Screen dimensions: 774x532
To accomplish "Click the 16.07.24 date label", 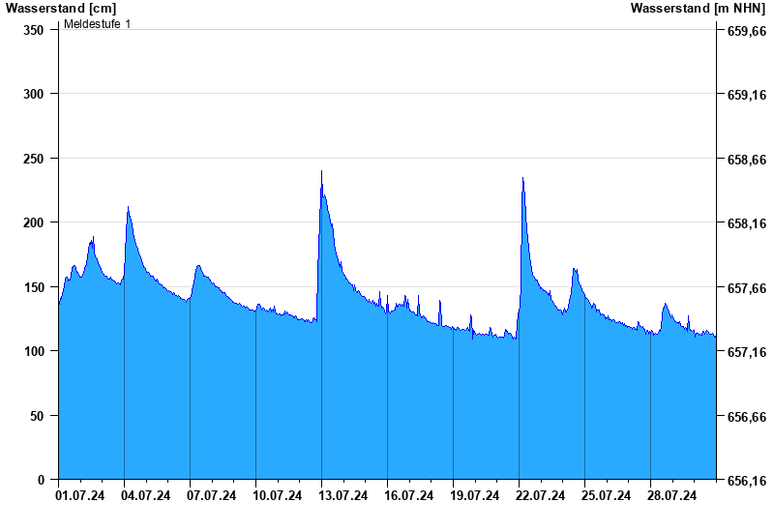I will [x=408, y=495].
